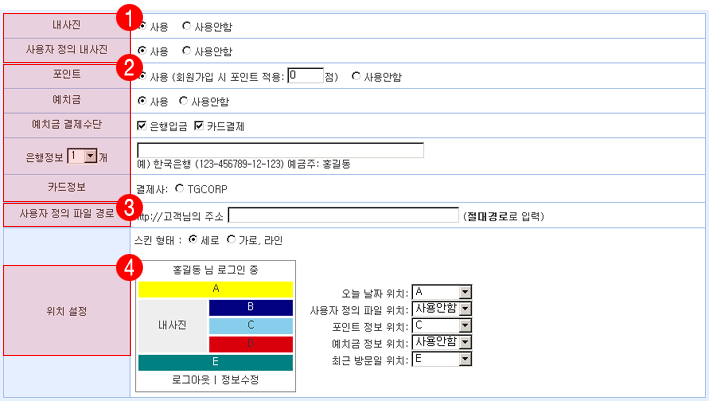Toggle the 은행입금 checkbox

(142, 127)
